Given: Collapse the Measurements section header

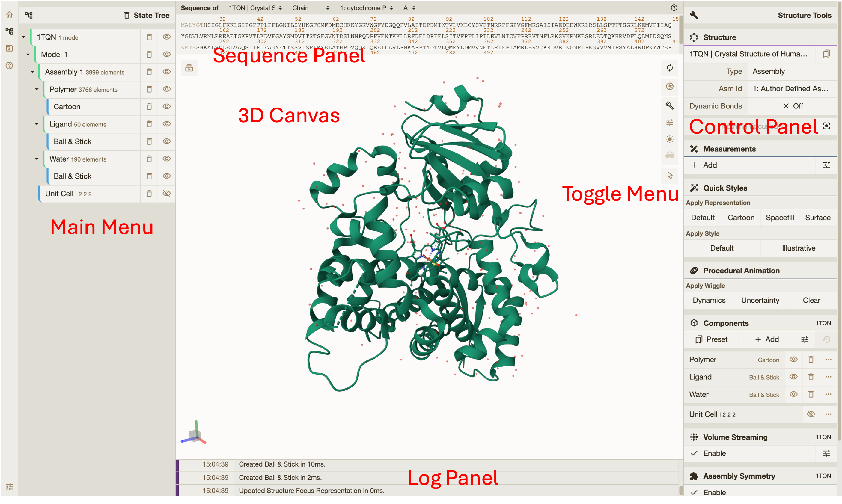Looking at the screenshot, I should [x=760, y=149].
